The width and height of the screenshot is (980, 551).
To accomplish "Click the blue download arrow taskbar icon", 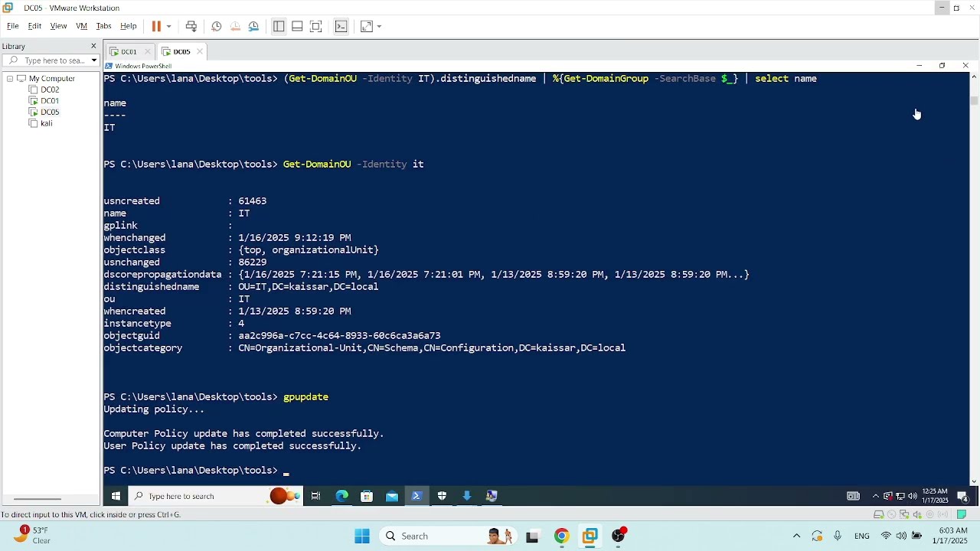I will click(x=467, y=496).
